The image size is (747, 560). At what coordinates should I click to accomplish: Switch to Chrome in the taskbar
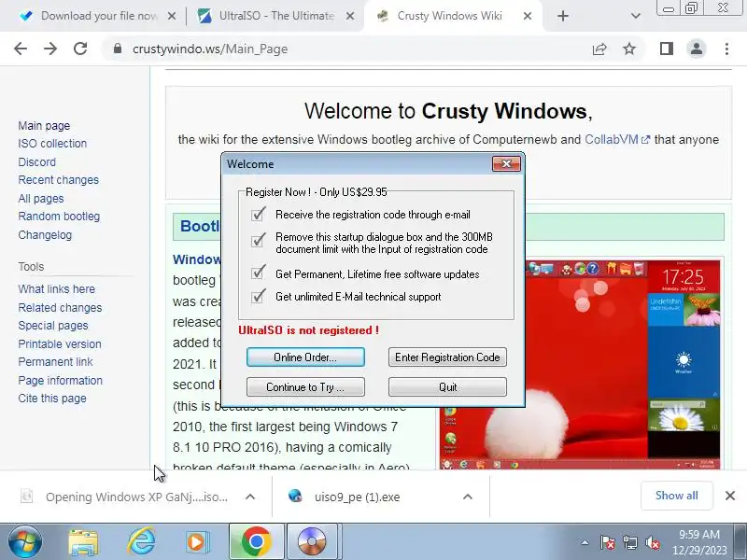click(256, 542)
